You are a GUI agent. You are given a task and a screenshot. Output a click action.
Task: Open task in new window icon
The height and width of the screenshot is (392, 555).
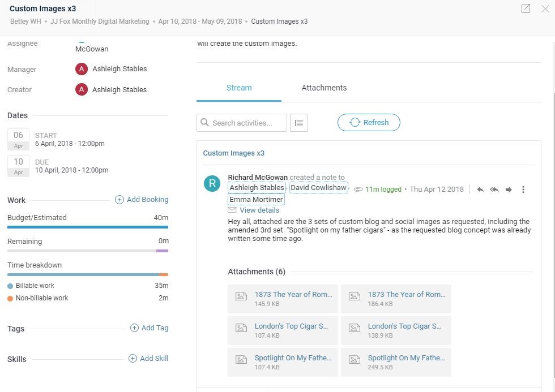[526, 8]
